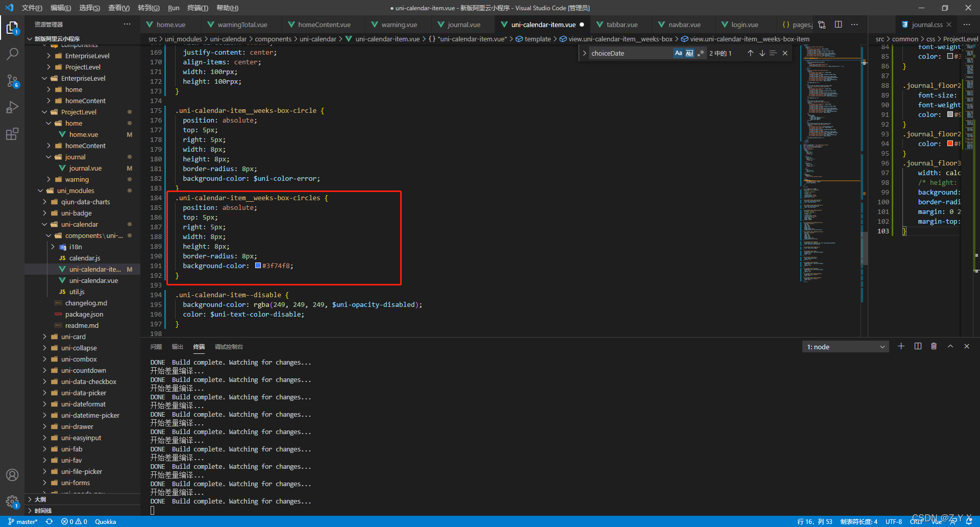Viewport: 980px width, 527px height.
Task: Maximize the terminal panel size
Action: 950,346
